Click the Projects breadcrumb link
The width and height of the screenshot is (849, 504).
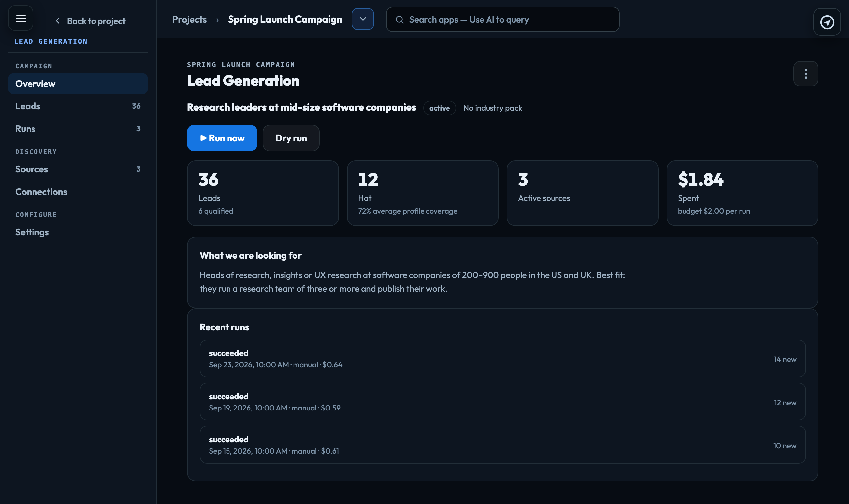[x=189, y=19]
